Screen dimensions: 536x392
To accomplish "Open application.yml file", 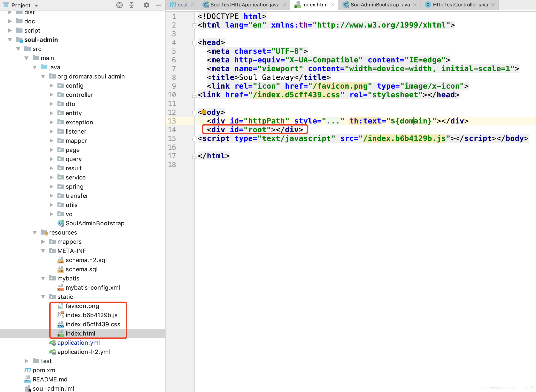I will click(x=78, y=343).
